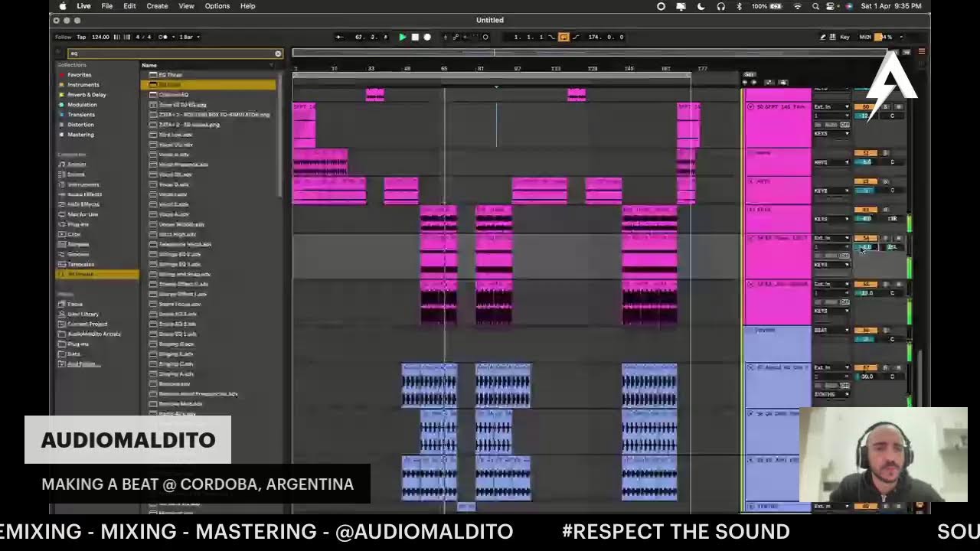This screenshot has width=980, height=551.
Task: Browse the Max for Live category
Action: tap(83, 214)
